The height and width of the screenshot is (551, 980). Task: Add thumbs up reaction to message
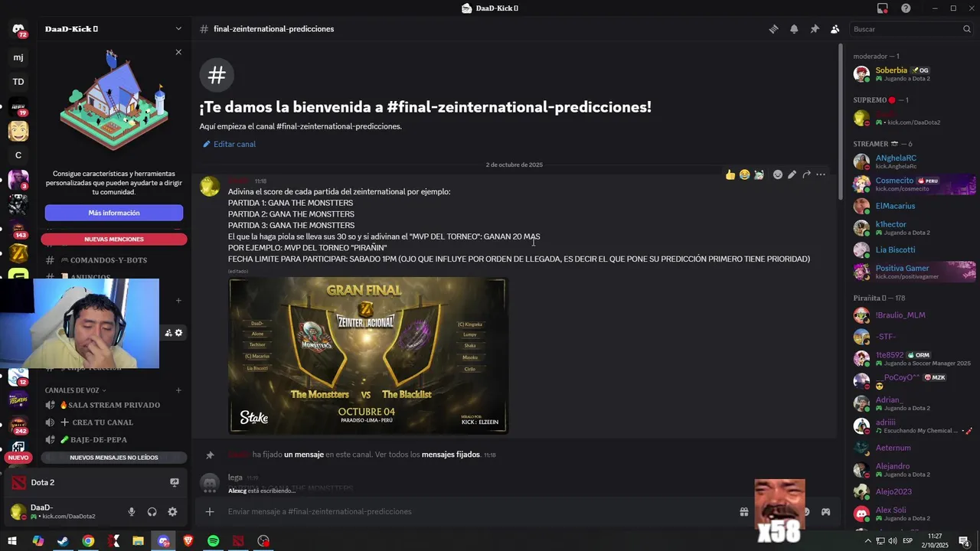click(730, 174)
